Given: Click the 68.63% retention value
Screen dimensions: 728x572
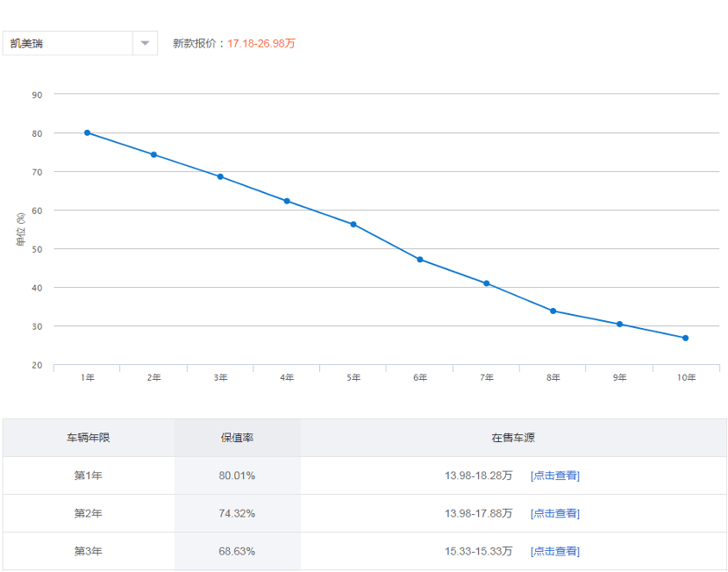Looking at the screenshot, I should click(237, 551).
